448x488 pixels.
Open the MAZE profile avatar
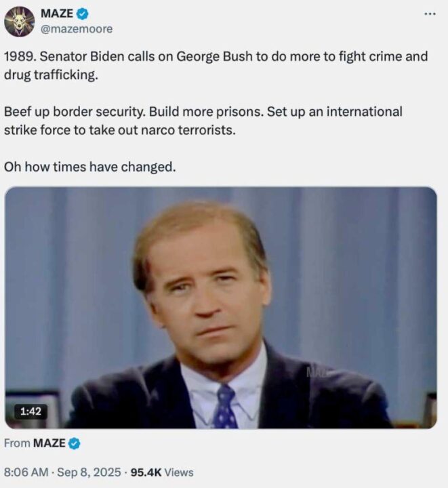pyautogui.click(x=19, y=21)
